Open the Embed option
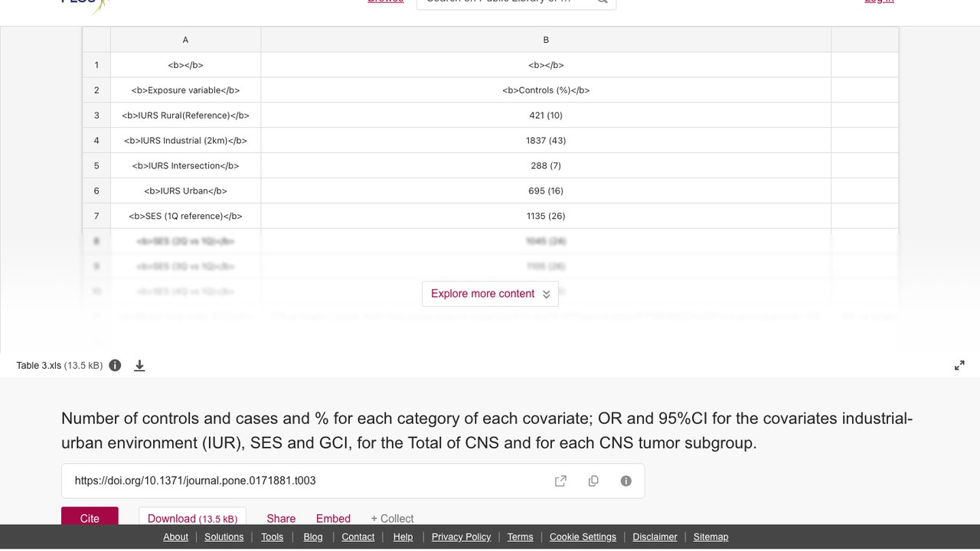The width and height of the screenshot is (980, 551). (x=333, y=518)
